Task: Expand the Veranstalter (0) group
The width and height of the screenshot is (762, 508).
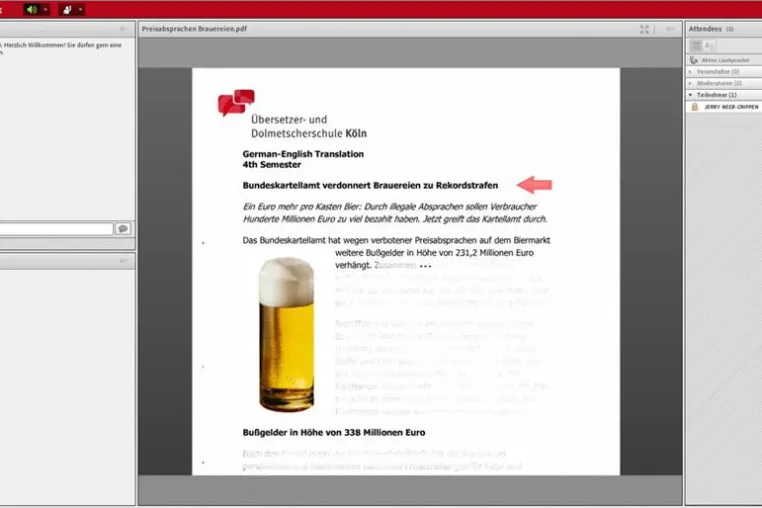Action: click(x=690, y=71)
